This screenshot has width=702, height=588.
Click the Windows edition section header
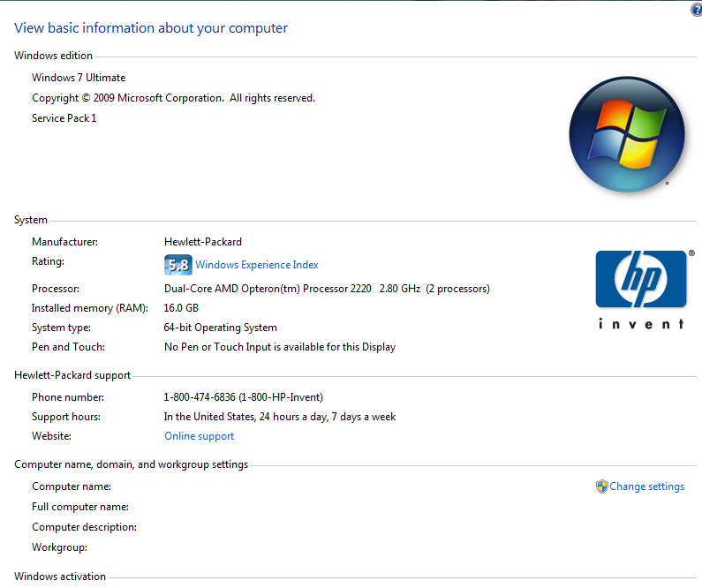point(53,56)
